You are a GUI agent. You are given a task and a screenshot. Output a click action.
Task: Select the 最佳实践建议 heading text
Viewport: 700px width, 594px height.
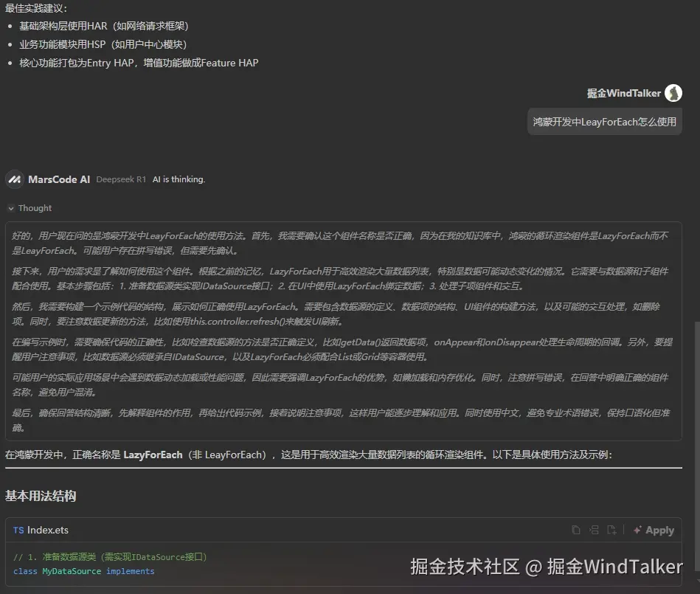(36, 7)
